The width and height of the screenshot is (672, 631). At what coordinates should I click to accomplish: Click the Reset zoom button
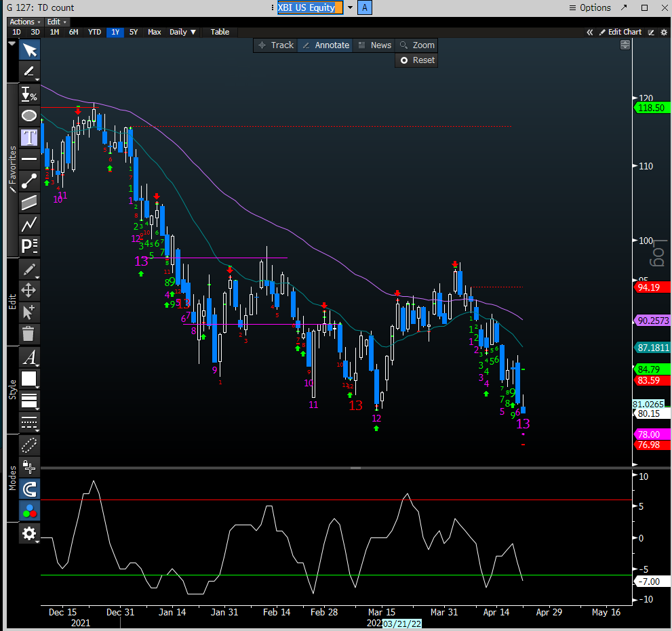click(416, 60)
